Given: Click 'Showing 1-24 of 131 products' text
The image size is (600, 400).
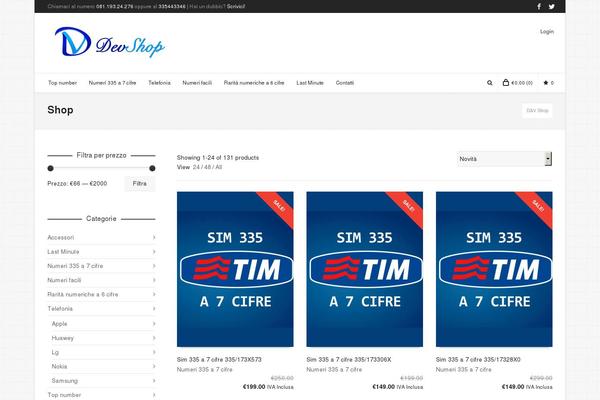Looking at the screenshot, I should click(x=218, y=158).
